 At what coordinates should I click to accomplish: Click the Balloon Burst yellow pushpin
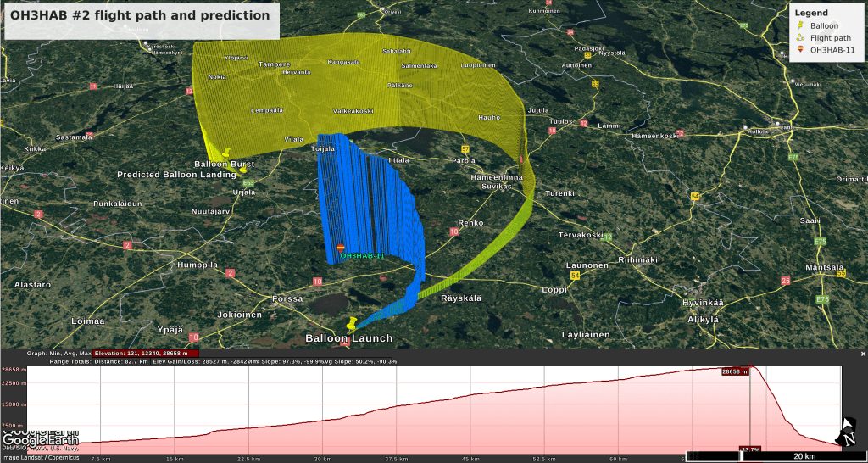pos(227,153)
